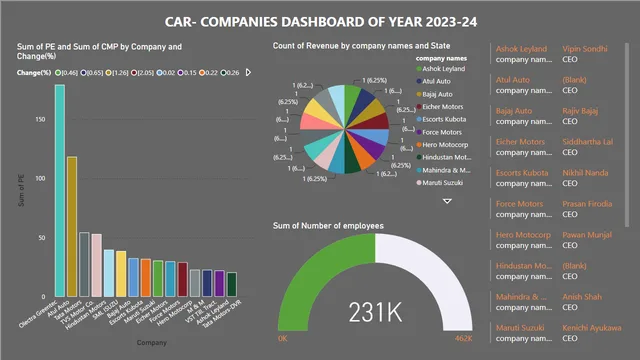This screenshot has height=360, width=640.
Task: Select the grey Tata Motors bar
Action: [84, 264]
